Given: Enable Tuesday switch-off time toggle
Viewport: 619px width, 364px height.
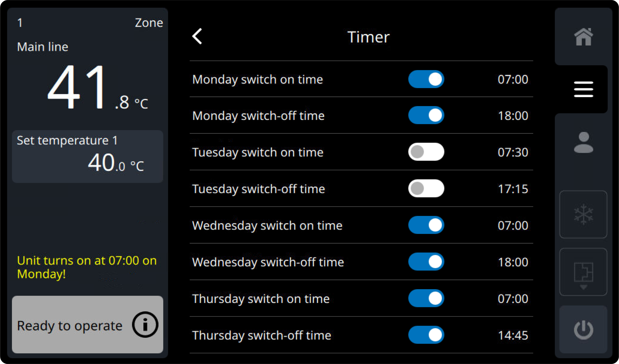Looking at the screenshot, I should [x=426, y=189].
